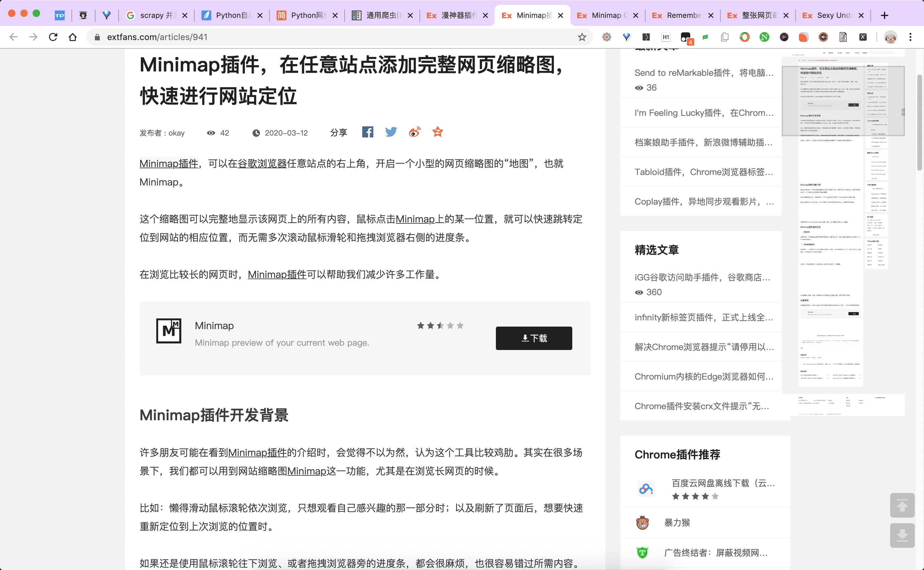Open a new browser tab
Image resolution: width=924 pixels, height=570 pixels.
pos(885,15)
